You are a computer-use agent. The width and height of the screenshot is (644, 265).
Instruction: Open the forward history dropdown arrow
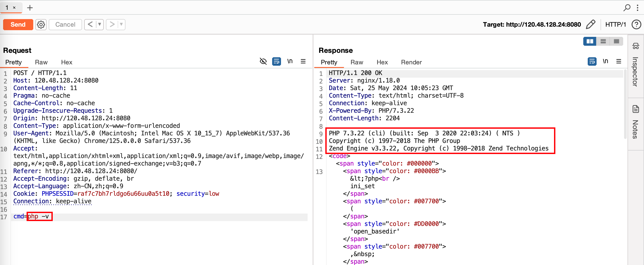[x=121, y=25]
